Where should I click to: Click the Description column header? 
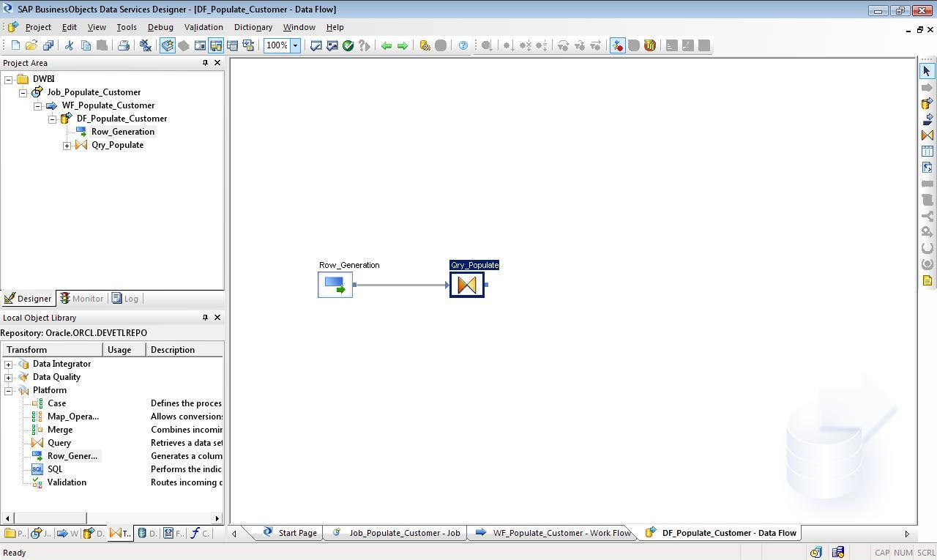tap(185, 350)
